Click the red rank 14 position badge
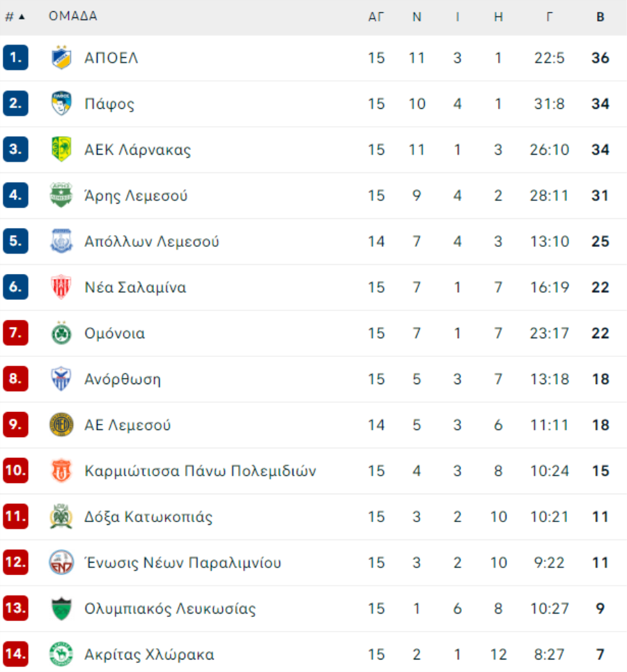 [15, 654]
